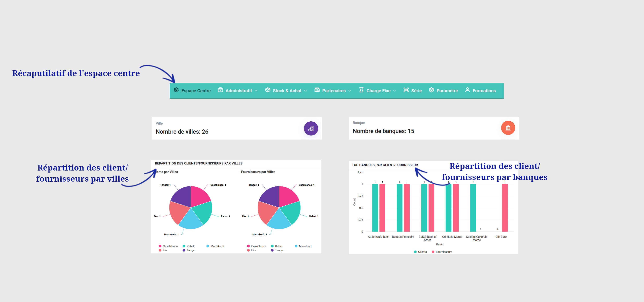This screenshot has width=644, height=302.
Task: Click the Nombre de banques: 15 card
Action: click(x=434, y=128)
